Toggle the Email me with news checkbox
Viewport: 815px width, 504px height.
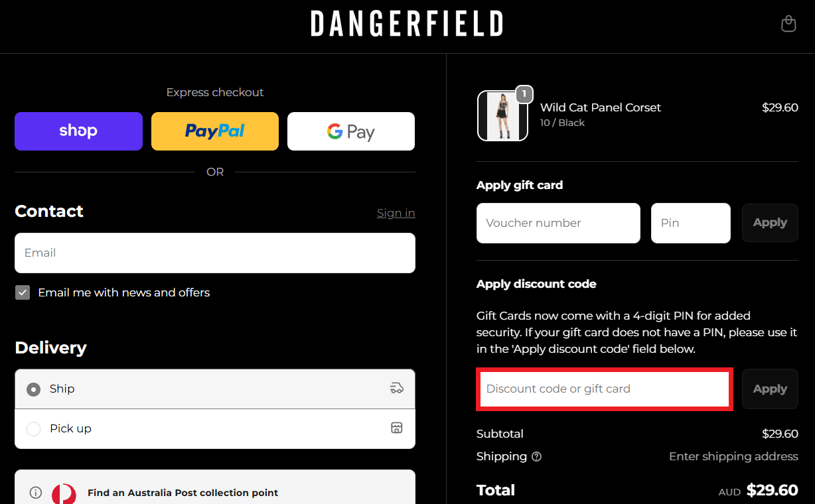[x=22, y=292]
